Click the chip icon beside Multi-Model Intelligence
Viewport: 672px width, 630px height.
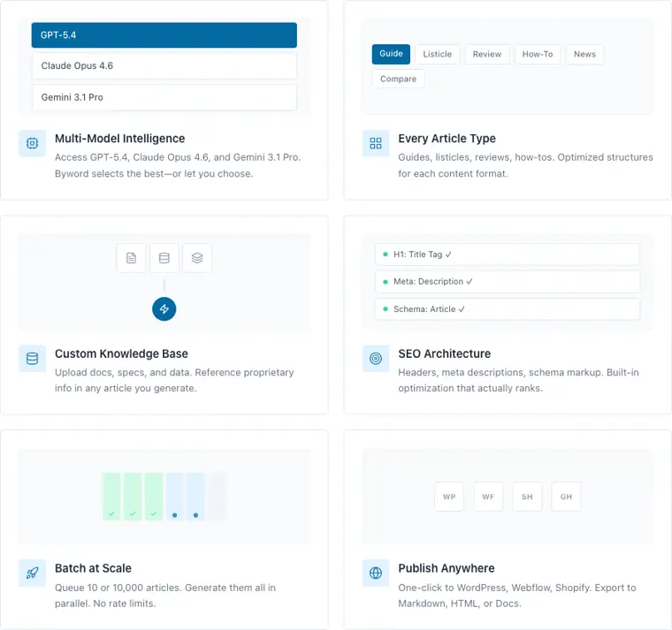(32, 143)
